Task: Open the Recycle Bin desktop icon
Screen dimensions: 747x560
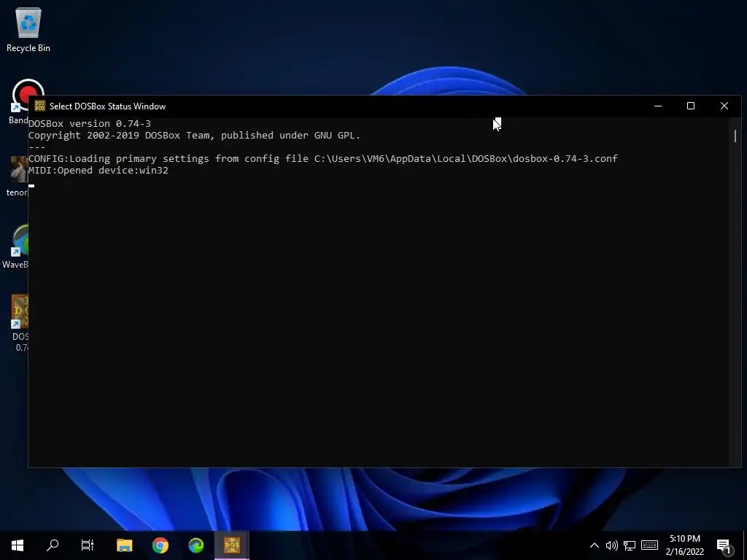Action: coord(28,29)
